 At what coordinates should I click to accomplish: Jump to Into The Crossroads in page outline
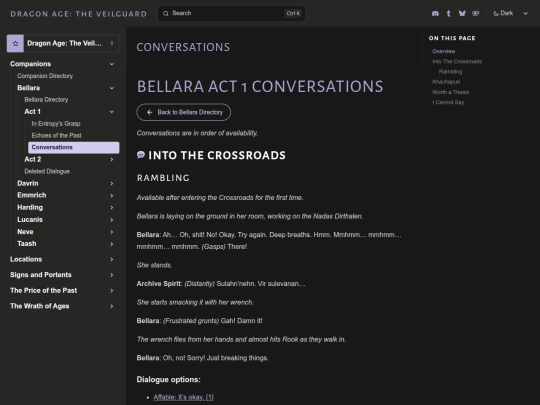(x=457, y=61)
